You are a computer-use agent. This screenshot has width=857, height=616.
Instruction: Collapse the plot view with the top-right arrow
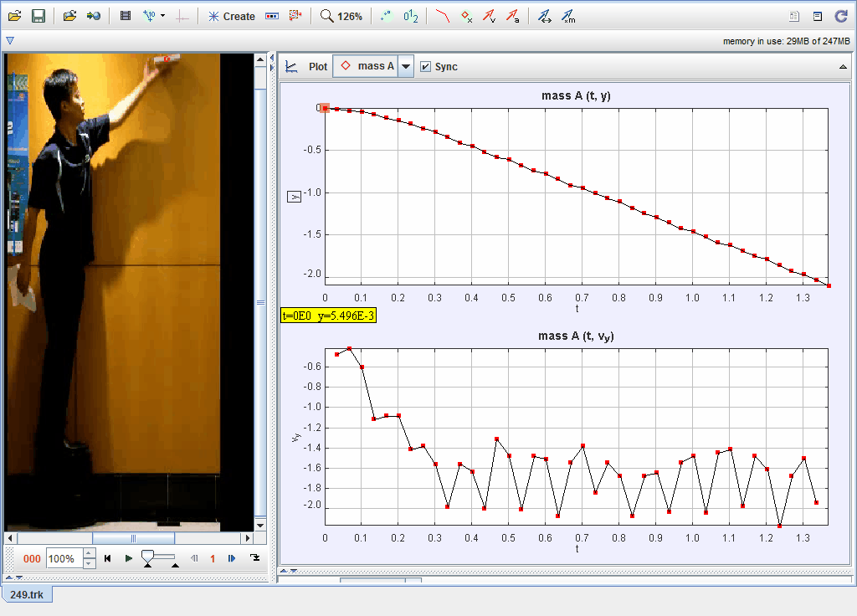coord(842,67)
